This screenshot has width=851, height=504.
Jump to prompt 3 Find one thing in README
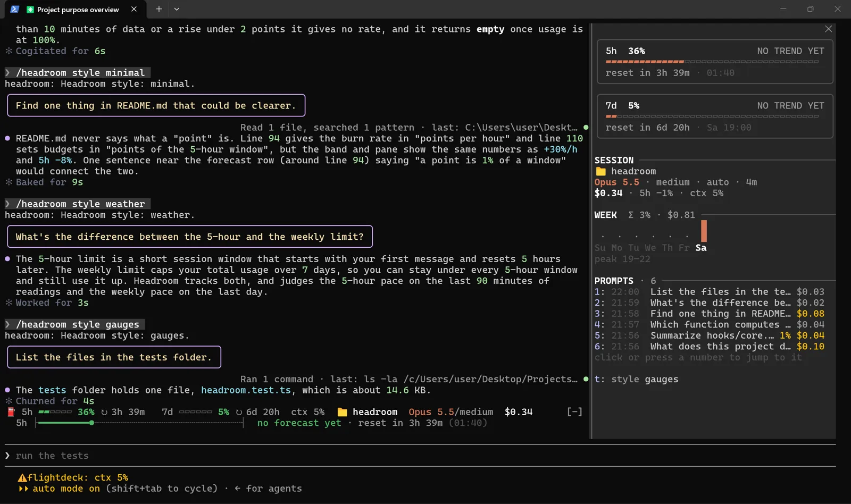click(710, 314)
